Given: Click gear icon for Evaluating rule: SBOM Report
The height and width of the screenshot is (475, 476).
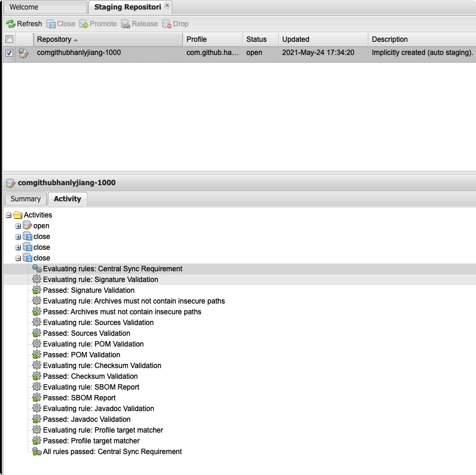Looking at the screenshot, I should click(x=36, y=387).
